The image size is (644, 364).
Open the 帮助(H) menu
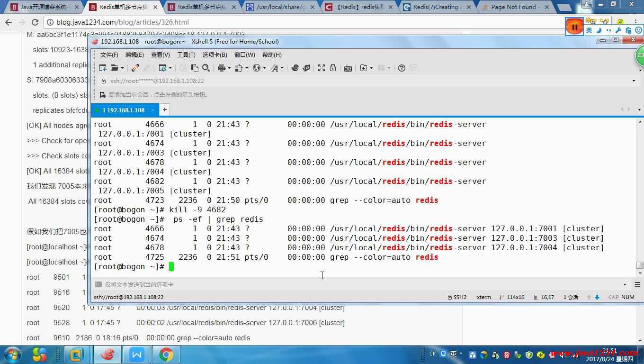tap(272, 55)
